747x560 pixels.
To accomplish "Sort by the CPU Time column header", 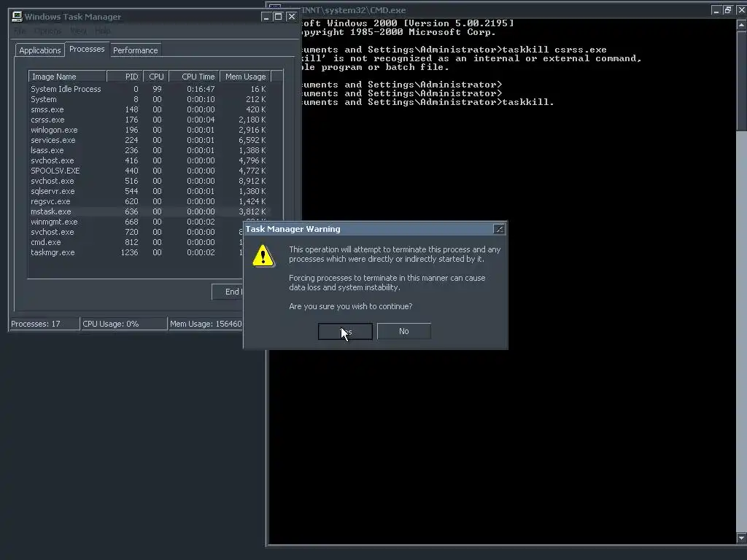I will pyautogui.click(x=194, y=77).
